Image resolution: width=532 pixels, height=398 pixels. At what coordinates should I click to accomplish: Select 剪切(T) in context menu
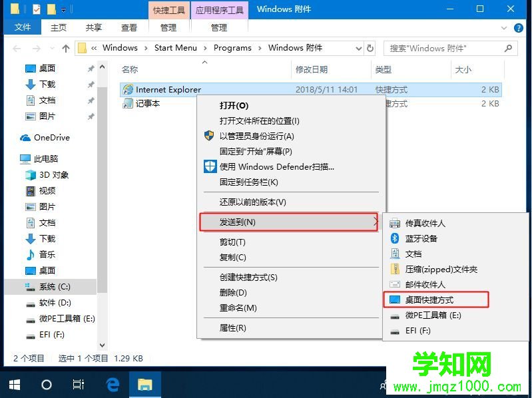(232, 242)
